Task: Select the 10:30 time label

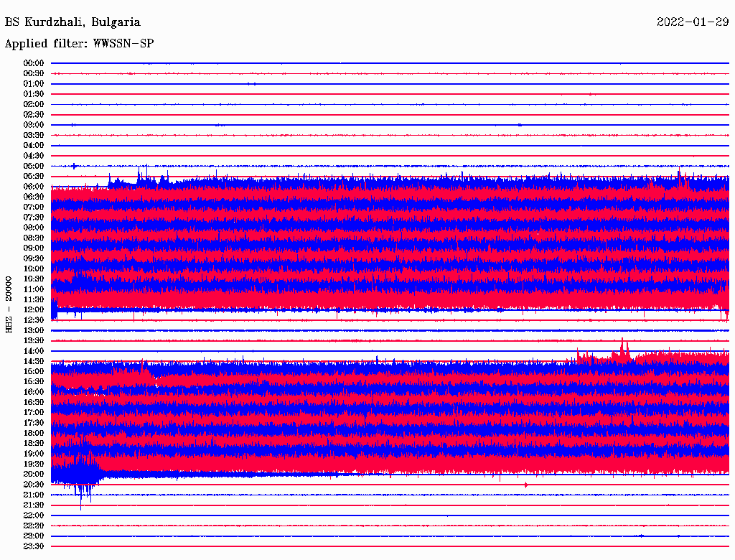Action: tap(34, 279)
